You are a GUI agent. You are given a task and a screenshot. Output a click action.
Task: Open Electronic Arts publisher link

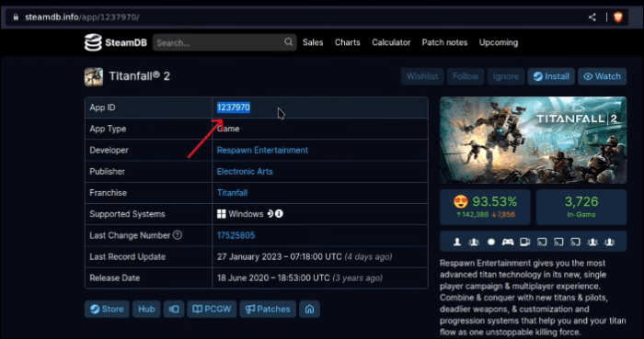[245, 172]
